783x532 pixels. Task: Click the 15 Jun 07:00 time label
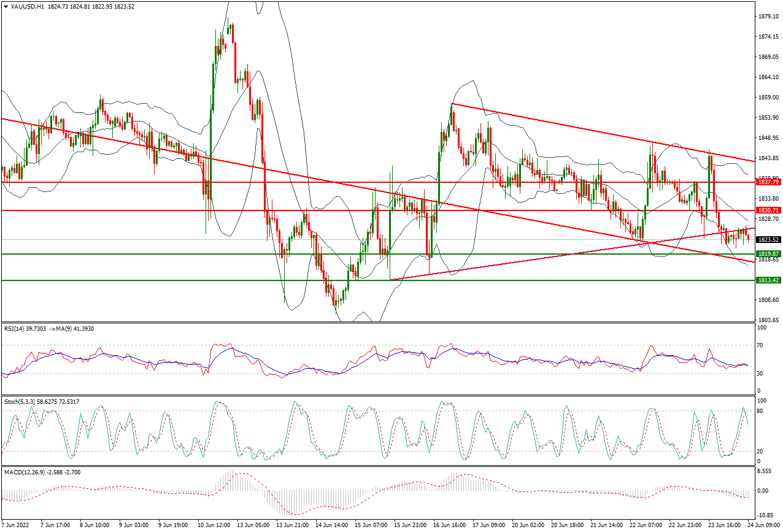tap(371, 526)
